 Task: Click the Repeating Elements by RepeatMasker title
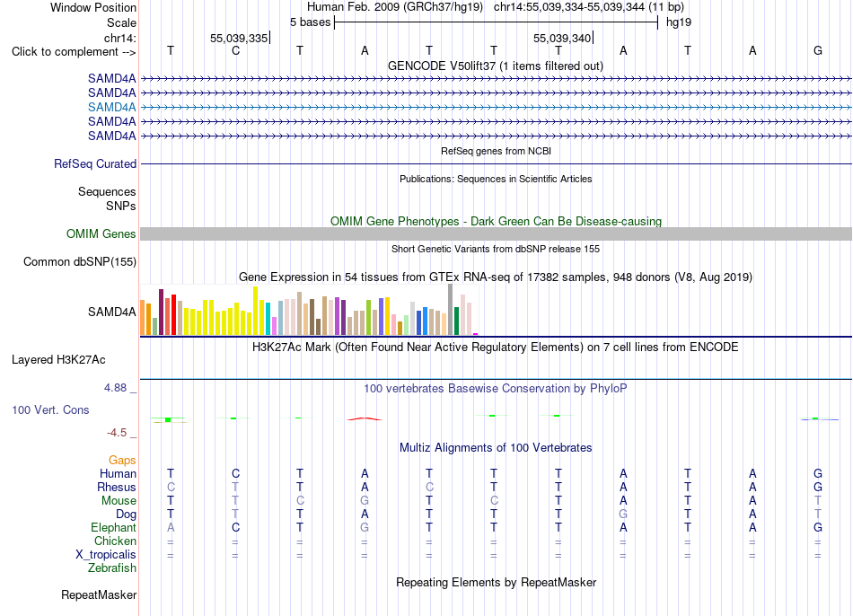[496, 582]
